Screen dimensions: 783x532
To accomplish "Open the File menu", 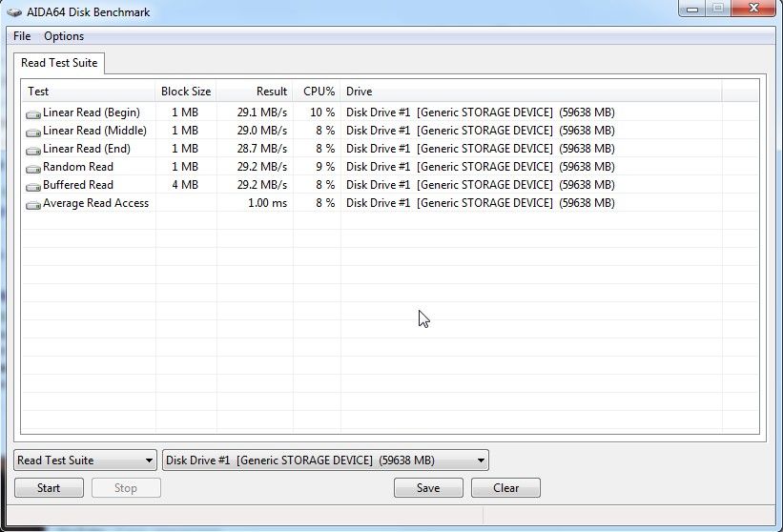I will click(22, 36).
